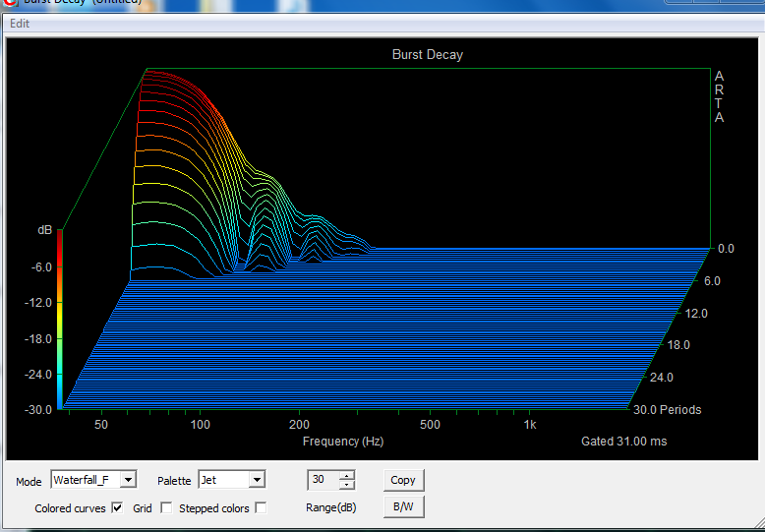Image resolution: width=765 pixels, height=532 pixels.
Task: Decrease range with the down stepper arrow
Action: (346, 485)
